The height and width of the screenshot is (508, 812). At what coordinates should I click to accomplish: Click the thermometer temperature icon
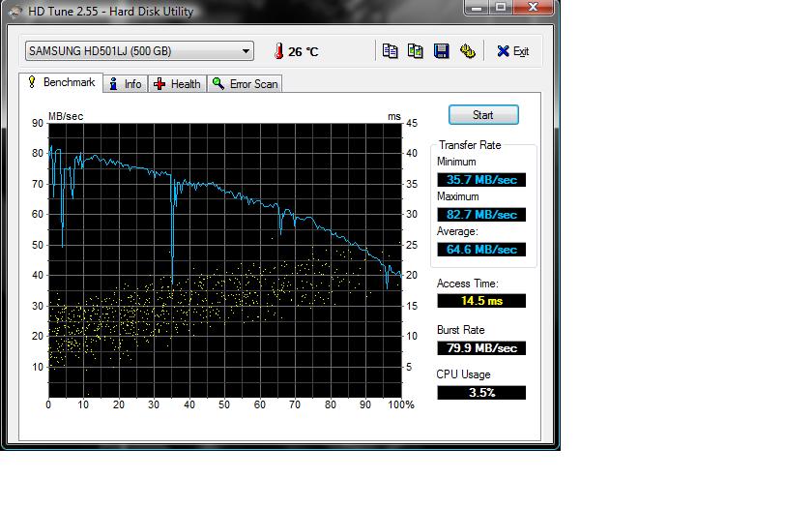click(278, 50)
